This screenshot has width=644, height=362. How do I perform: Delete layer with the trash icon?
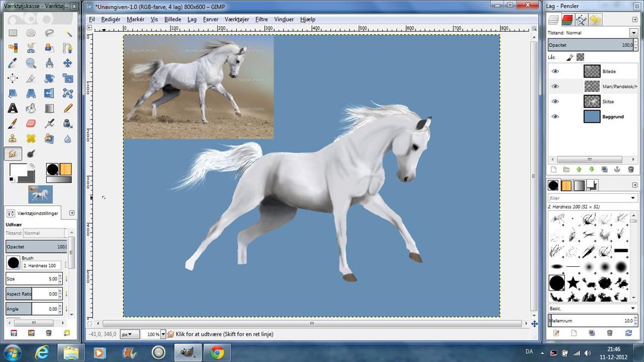630,169
